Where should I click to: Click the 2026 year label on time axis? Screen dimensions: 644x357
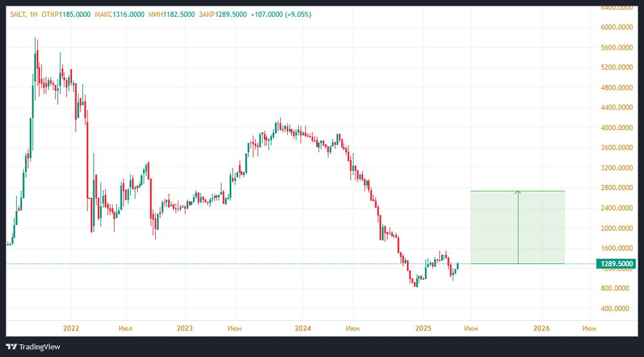pos(542,328)
